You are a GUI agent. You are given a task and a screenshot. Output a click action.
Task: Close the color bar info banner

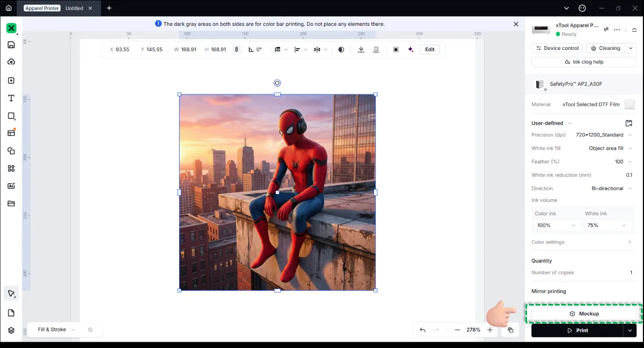point(516,24)
